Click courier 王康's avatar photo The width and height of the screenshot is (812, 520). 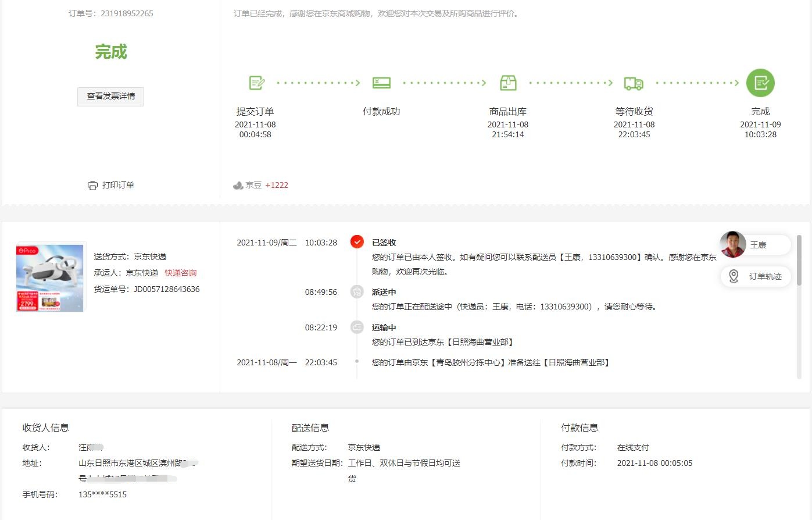click(732, 244)
